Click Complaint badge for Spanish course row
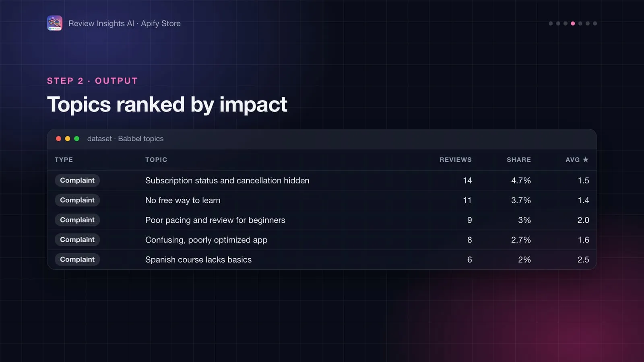644x362 pixels. click(x=77, y=259)
